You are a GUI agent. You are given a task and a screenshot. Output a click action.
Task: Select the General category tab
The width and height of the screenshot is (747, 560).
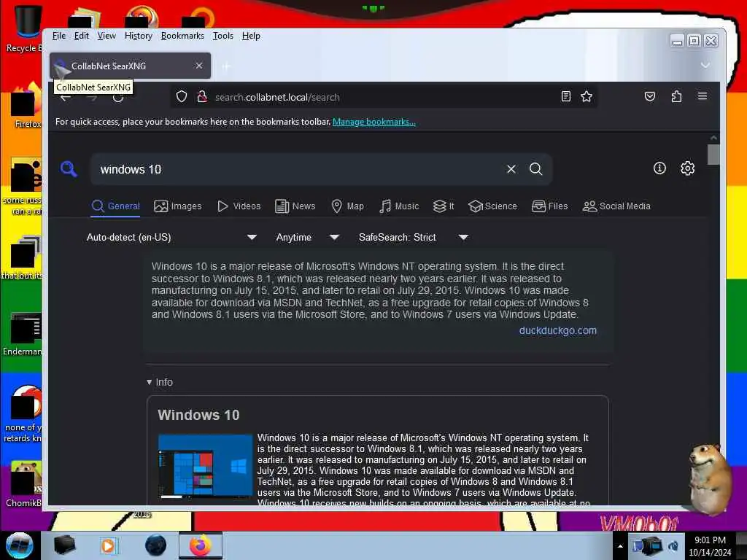(x=115, y=206)
